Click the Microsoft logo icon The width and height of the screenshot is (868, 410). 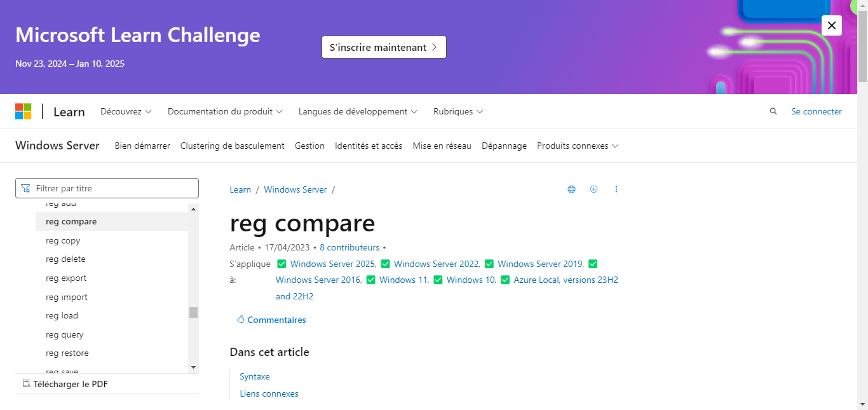click(24, 111)
